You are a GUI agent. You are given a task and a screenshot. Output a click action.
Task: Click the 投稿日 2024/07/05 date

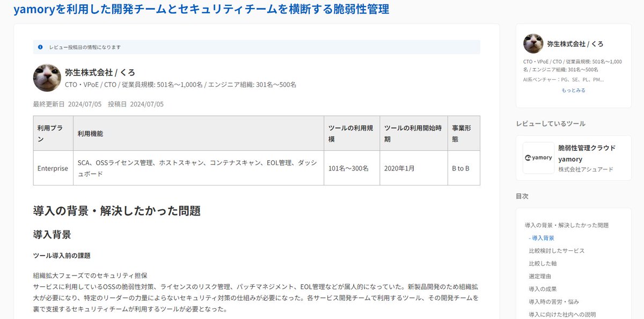point(136,104)
